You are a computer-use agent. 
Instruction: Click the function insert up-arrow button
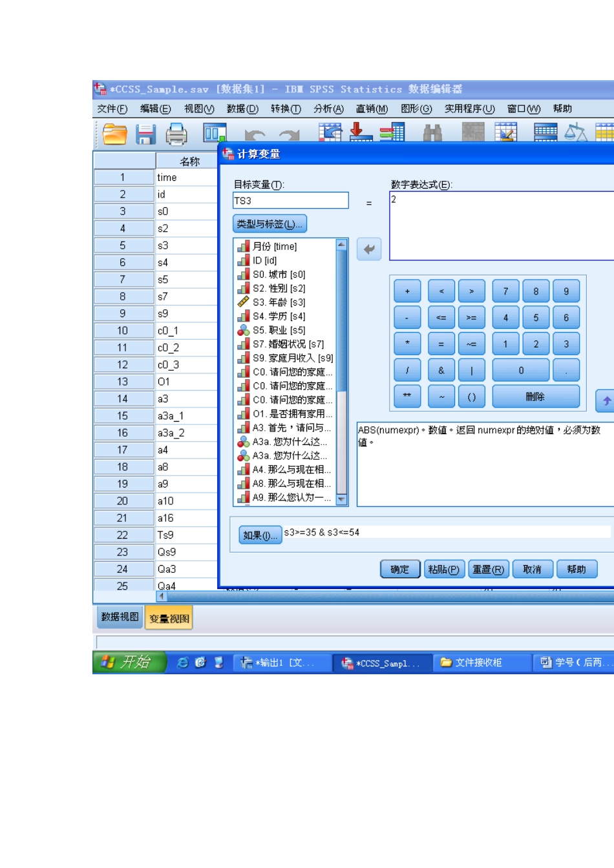pyautogui.click(x=605, y=400)
